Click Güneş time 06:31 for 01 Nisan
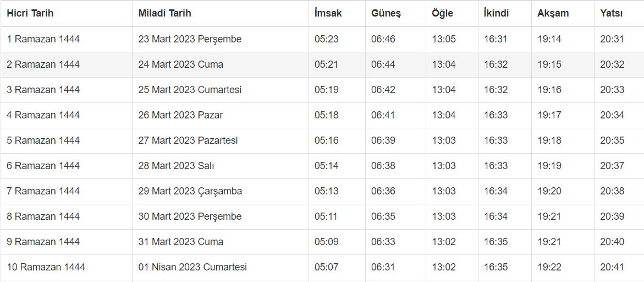644x282 pixels. tap(383, 267)
